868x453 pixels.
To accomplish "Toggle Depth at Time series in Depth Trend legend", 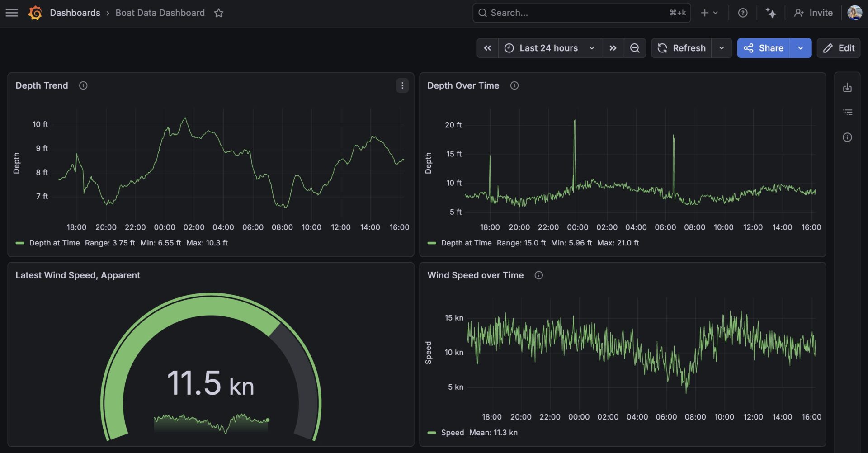I will (54, 243).
